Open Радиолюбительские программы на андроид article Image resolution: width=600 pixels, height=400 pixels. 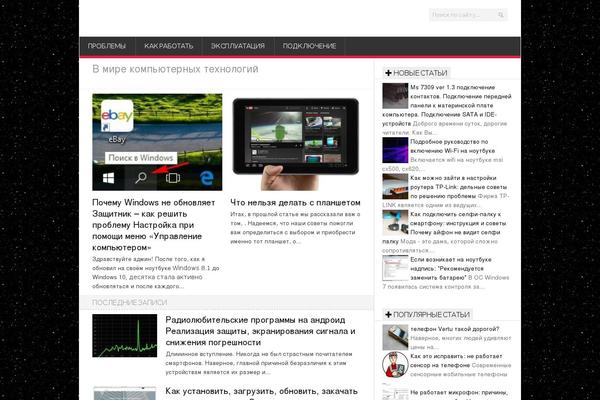coord(260,331)
